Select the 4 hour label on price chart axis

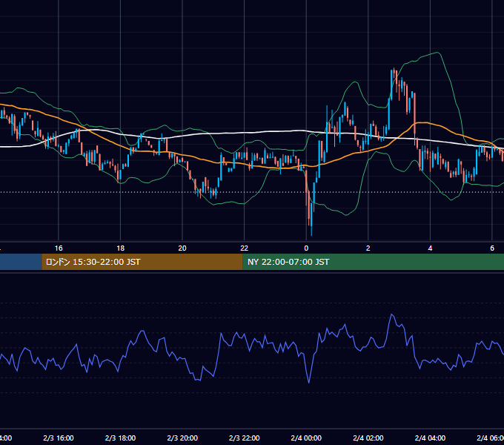coord(430,248)
